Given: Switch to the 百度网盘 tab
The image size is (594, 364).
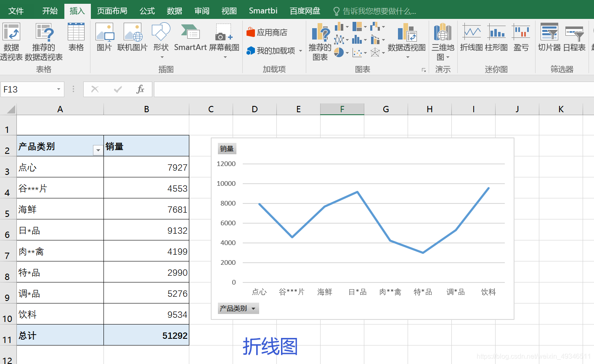Looking at the screenshot, I should (305, 11).
